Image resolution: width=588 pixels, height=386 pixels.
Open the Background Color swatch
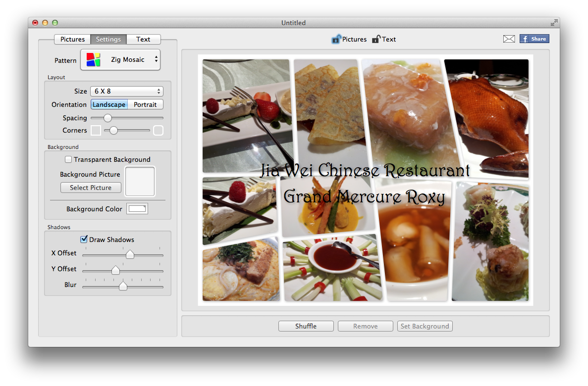pos(137,209)
